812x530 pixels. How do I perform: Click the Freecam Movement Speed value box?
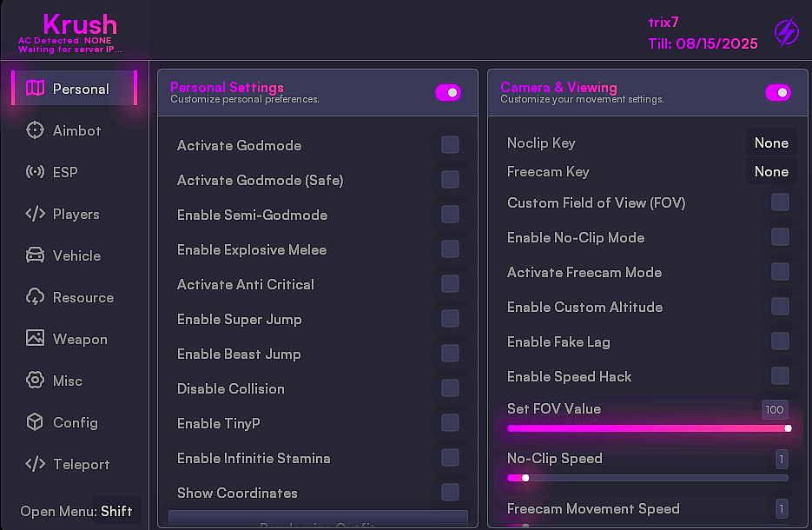(782, 509)
